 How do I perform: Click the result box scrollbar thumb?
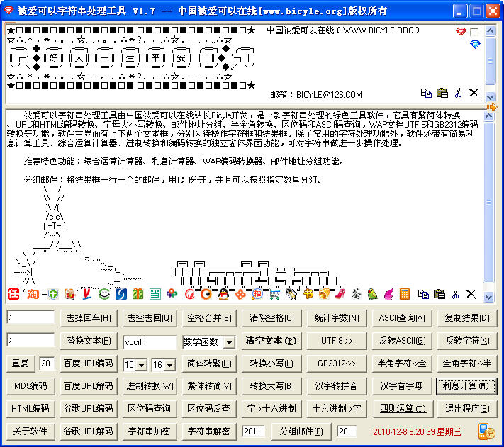tap(489, 203)
